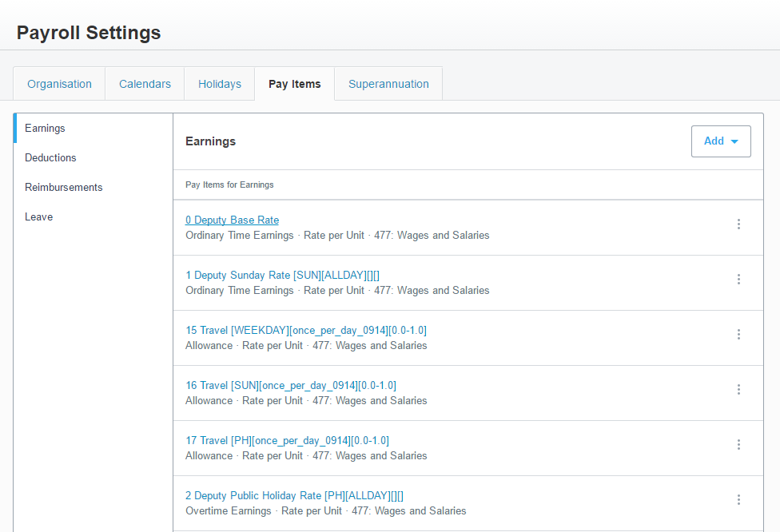
Task: Select Leave from the sidebar list
Action: pyautogui.click(x=39, y=217)
